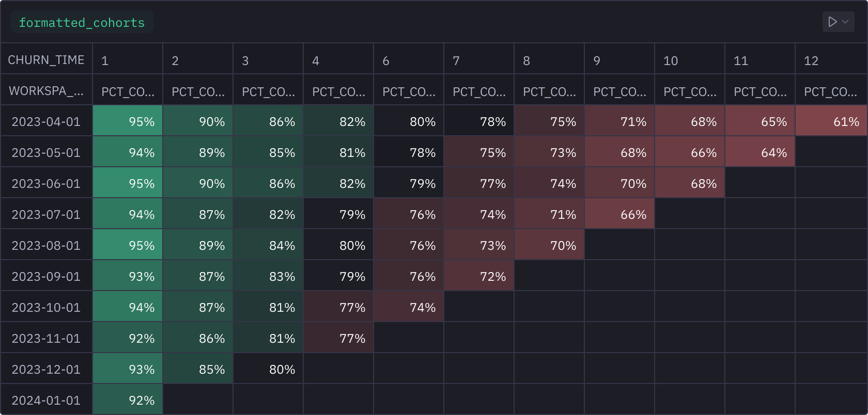The image size is (868, 415).
Task: Click the PCT_CO... header under column 1
Action: point(127,91)
